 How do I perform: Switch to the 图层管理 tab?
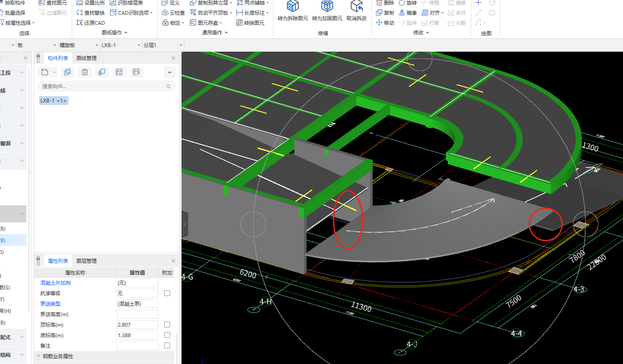coord(87,261)
